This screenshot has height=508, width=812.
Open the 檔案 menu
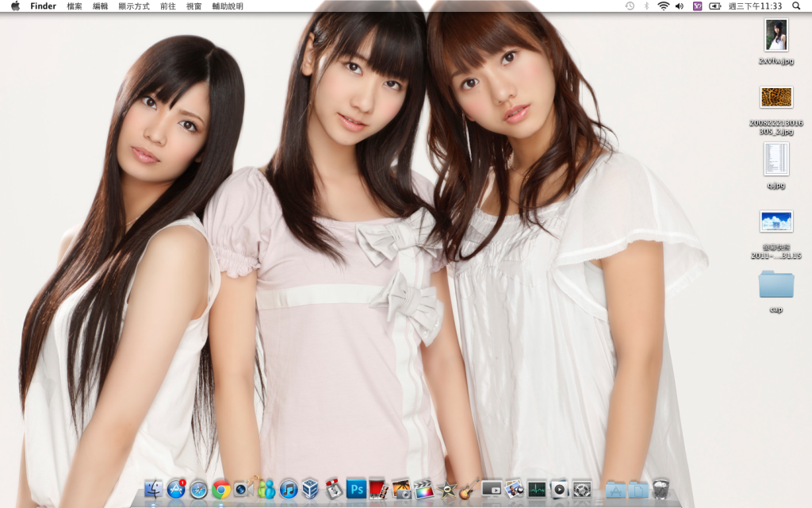(75, 6)
